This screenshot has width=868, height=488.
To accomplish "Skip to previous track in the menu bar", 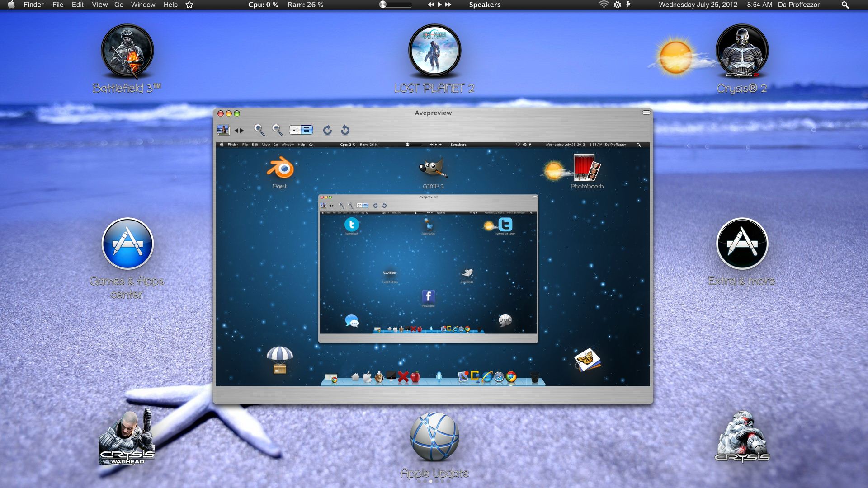I will tap(431, 5).
